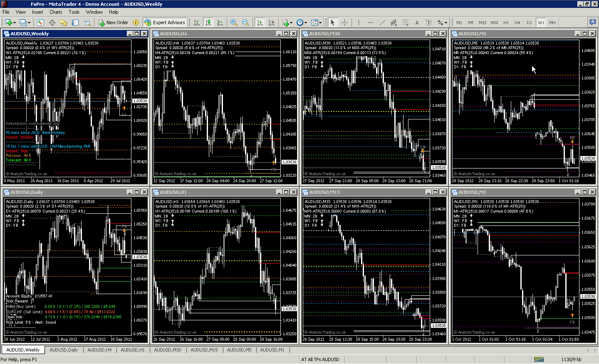Select the Crosshair tool
Viewport: 599px width, 364px height.
(344, 22)
